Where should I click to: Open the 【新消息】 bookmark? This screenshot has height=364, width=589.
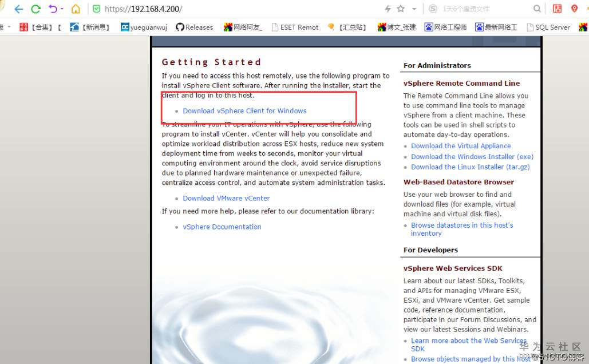point(90,27)
